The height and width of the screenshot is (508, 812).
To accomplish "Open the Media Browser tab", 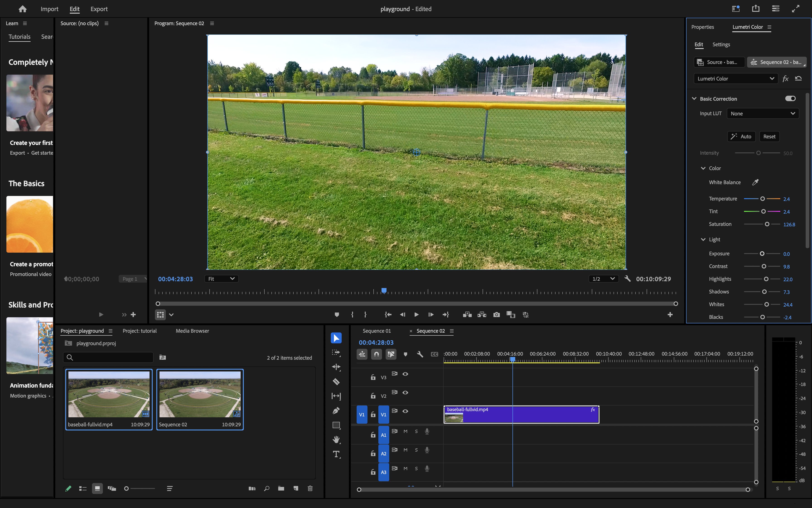I will coord(192,331).
